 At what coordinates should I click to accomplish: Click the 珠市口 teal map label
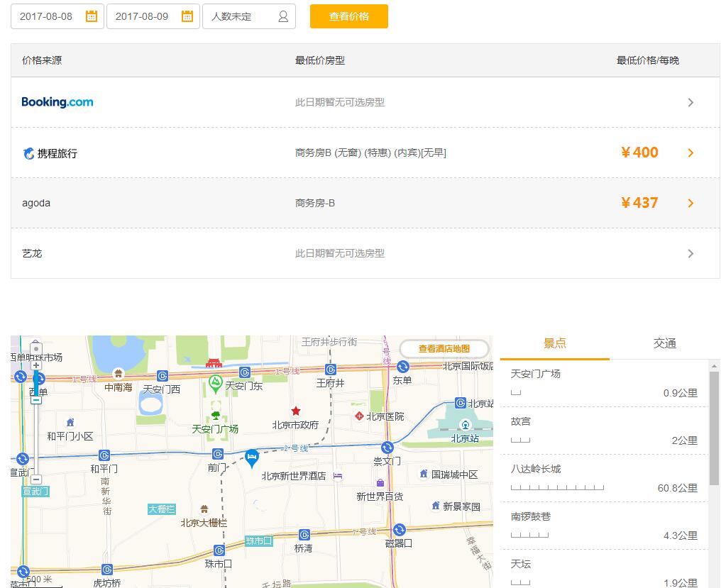(258, 540)
